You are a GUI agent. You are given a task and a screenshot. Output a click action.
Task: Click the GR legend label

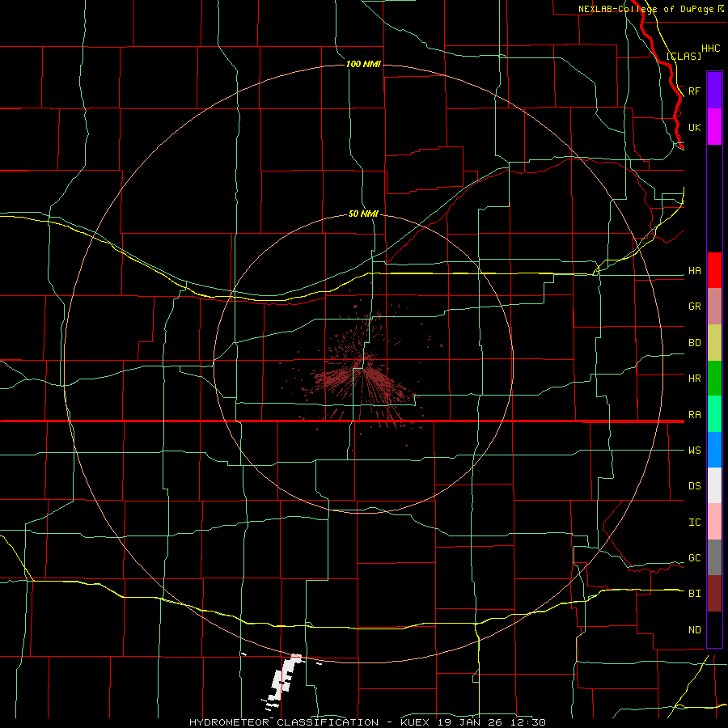694,307
